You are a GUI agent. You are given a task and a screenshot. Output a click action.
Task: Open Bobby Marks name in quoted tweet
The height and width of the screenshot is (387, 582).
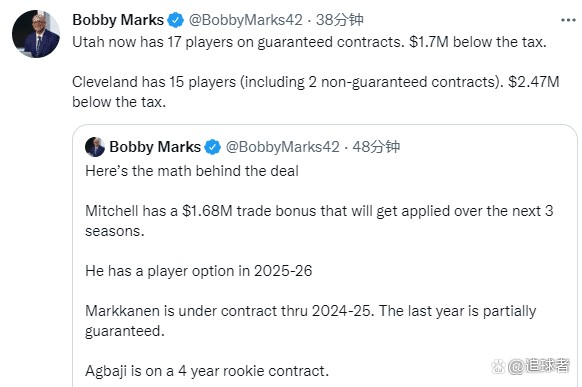[155, 147]
